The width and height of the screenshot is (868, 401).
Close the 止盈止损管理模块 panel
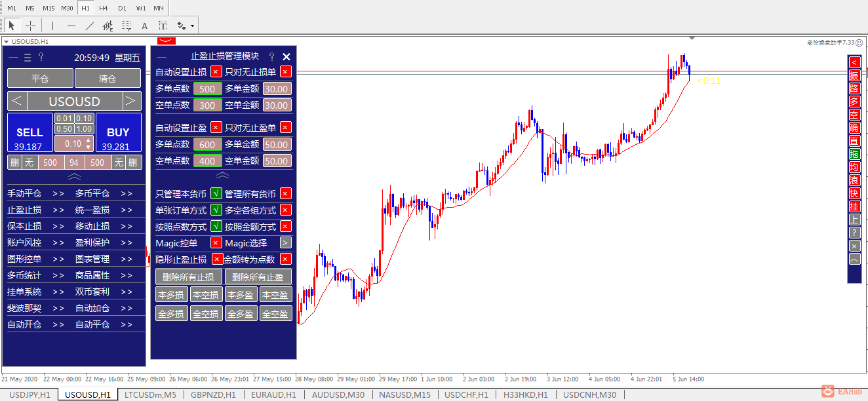tap(286, 57)
